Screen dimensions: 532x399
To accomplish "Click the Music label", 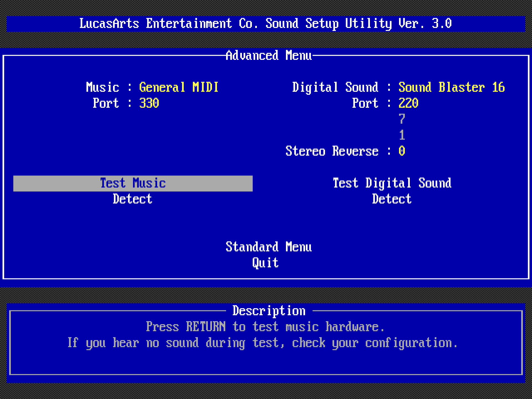I will tap(103, 87).
